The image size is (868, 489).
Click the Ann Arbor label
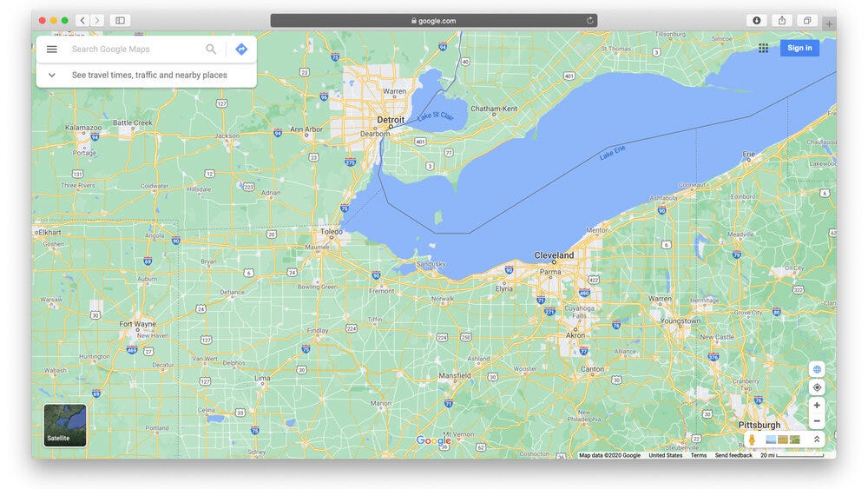[306, 129]
